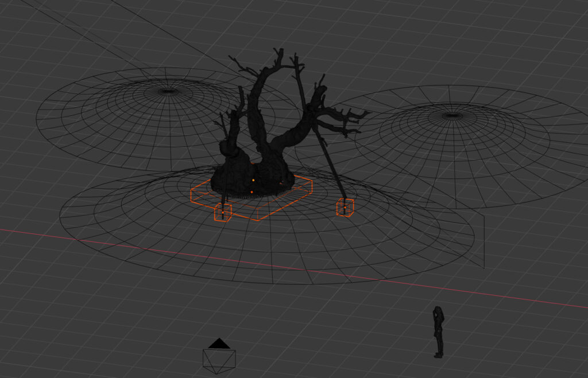
Task: Select the camera object with black triangle
Action: [219, 356]
